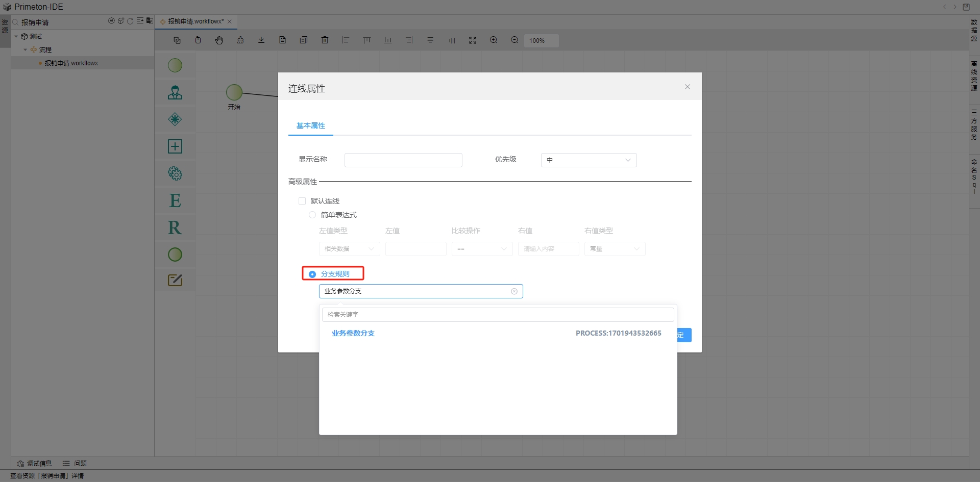Clear the 业务参数分支 selection with the x icon
Screen dimensions: 980x482
tap(514, 291)
